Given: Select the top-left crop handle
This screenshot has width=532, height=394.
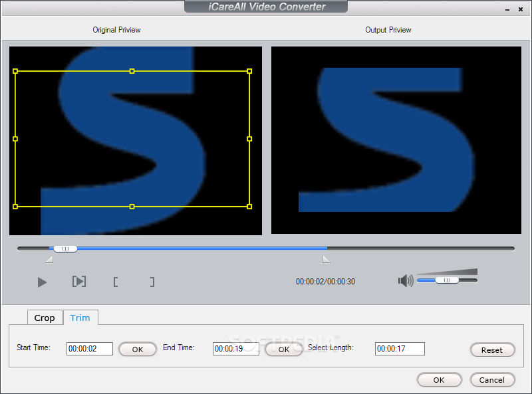Looking at the screenshot, I should 15,71.
